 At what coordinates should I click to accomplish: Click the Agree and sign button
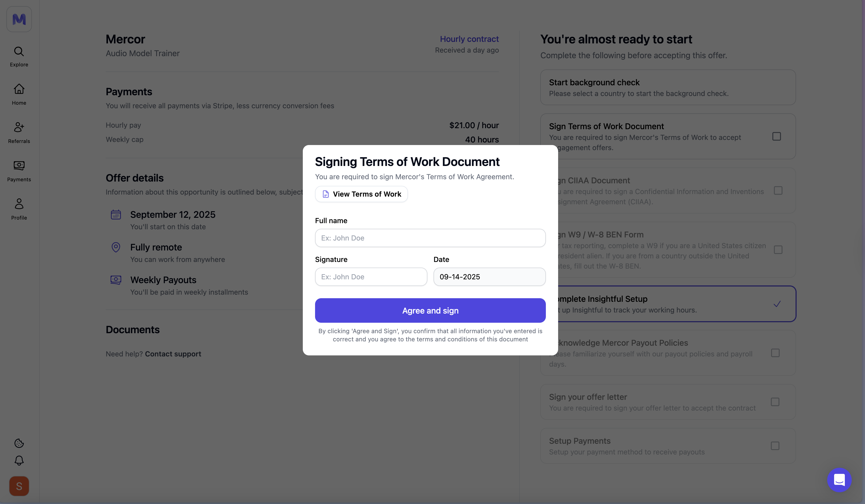pyautogui.click(x=430, y=310)
